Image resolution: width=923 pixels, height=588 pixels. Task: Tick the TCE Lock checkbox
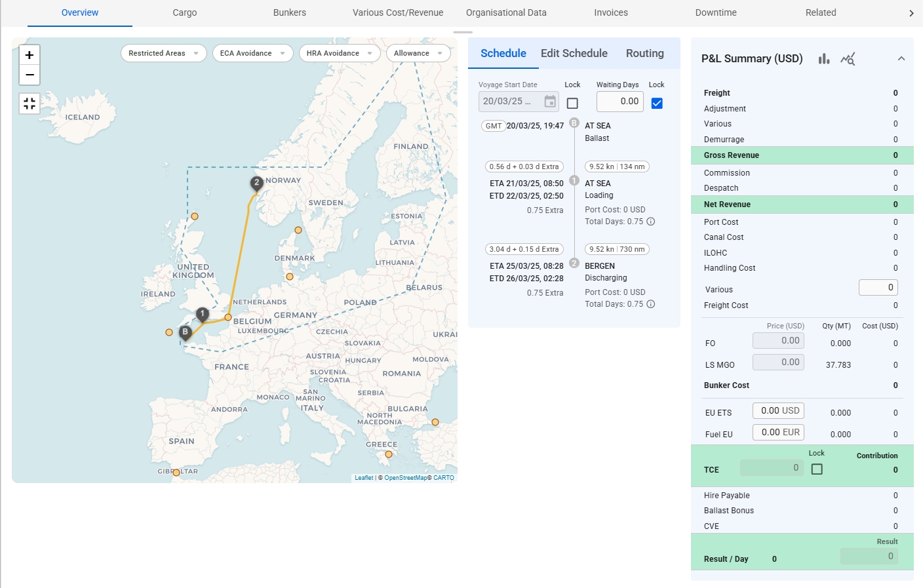click(x=817, y=469)
